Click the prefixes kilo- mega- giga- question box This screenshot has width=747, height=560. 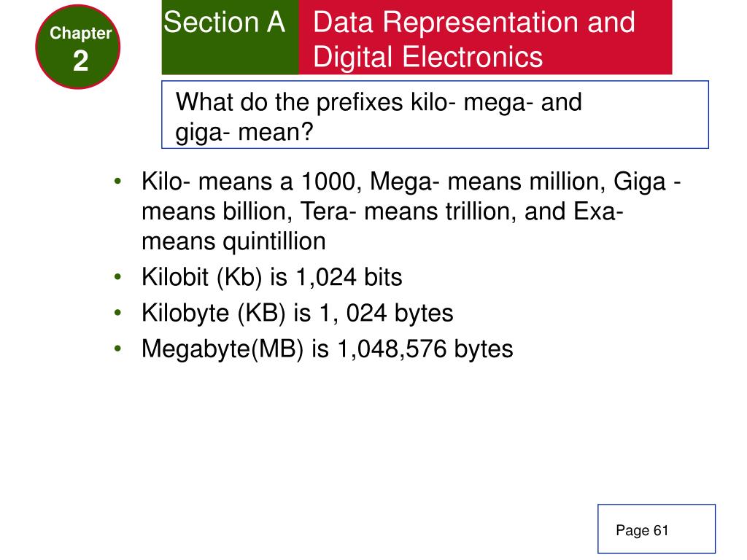pos(435,114)
